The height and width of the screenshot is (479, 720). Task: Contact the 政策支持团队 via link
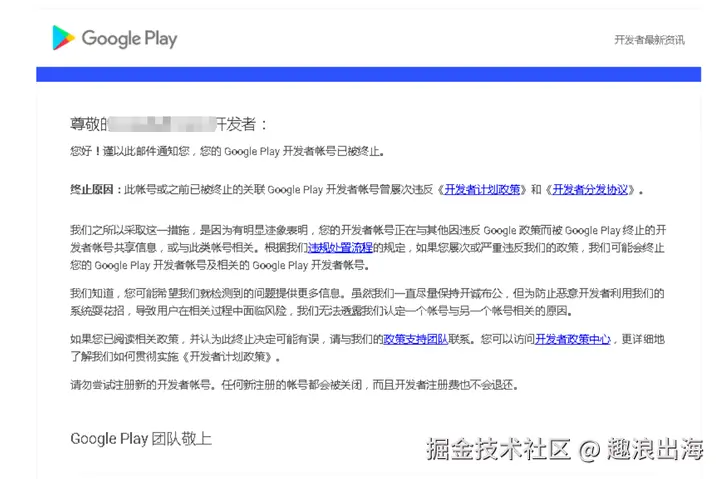coord(416,339)
